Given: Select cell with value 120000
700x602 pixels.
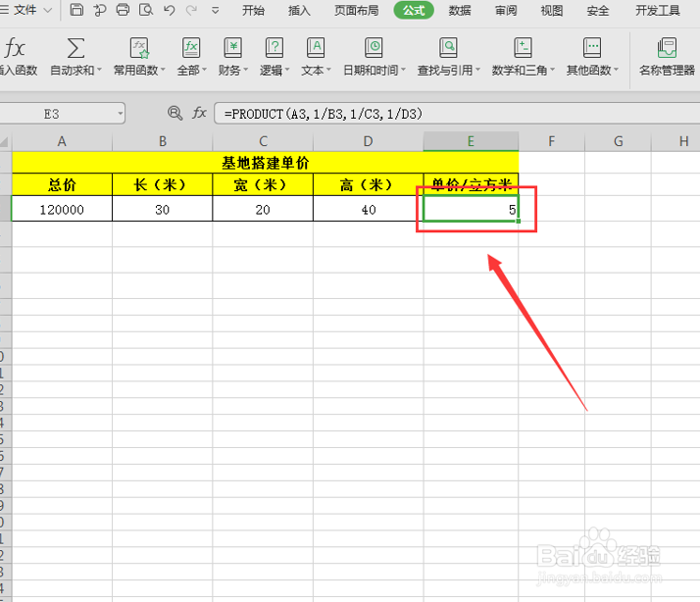Looking at the screenshot, I should 62,209.
